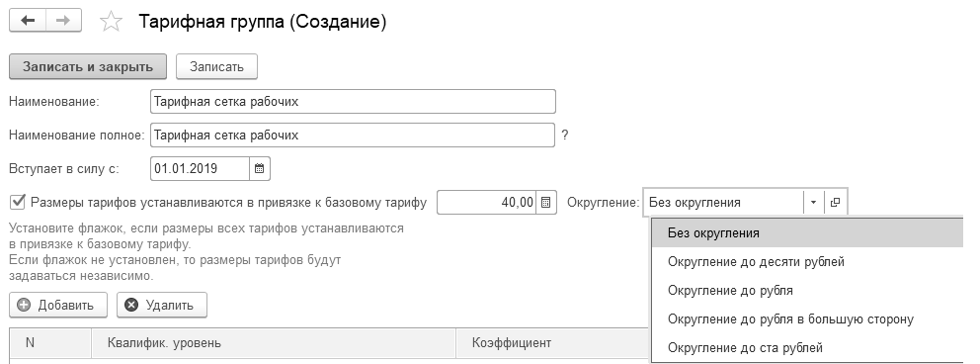Uncheck base tariff binding checkbox
This screenshot has width=980, height=364.
[18, 202]
